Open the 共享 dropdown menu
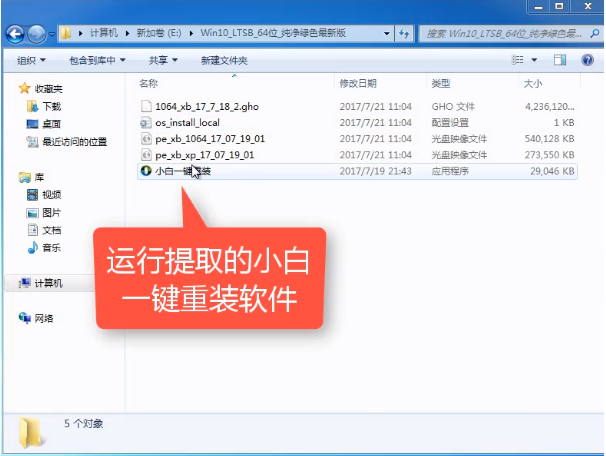Viewport: 606px width, 456px height. tap(163, 60)
